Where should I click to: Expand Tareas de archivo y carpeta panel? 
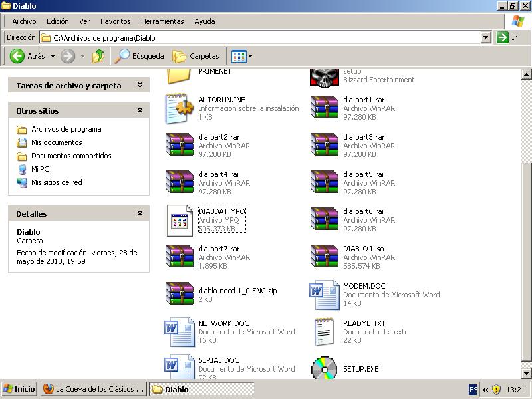140,85
